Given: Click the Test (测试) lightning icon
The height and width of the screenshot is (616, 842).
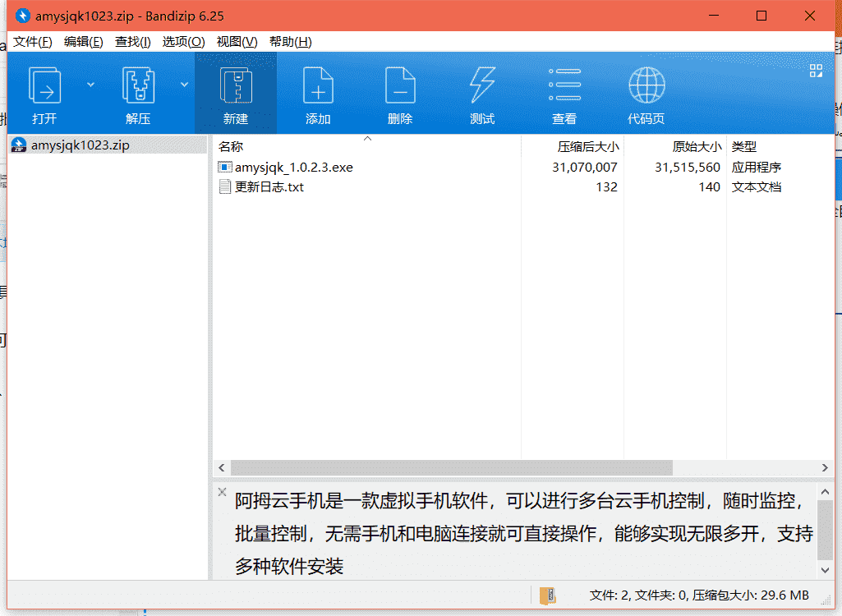Looking at the screenshot, I should coord(482,85).
